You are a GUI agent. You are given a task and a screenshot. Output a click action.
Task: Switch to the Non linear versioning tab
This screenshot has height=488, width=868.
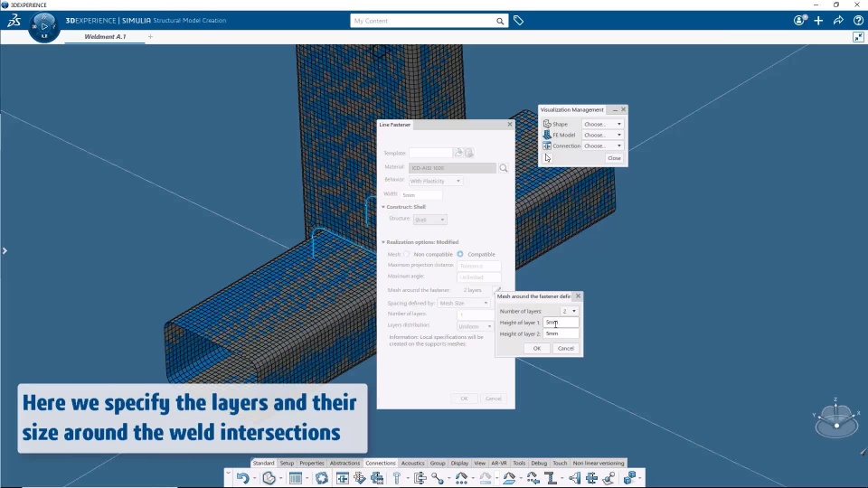[x=599, y=463]
